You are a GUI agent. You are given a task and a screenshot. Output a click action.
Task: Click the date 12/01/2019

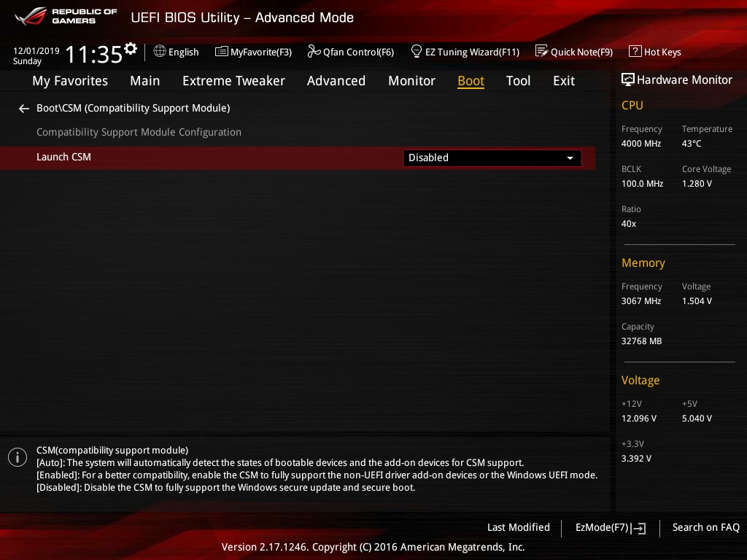pos(36,50)
